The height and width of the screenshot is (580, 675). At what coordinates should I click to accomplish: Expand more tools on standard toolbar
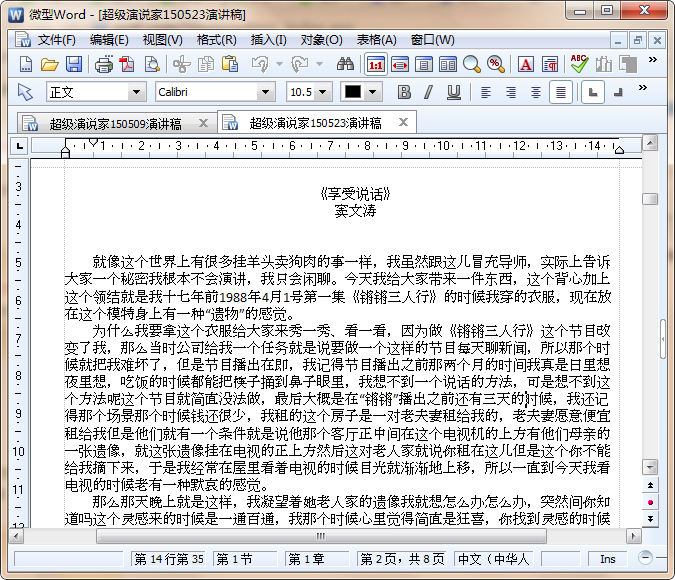653,59
